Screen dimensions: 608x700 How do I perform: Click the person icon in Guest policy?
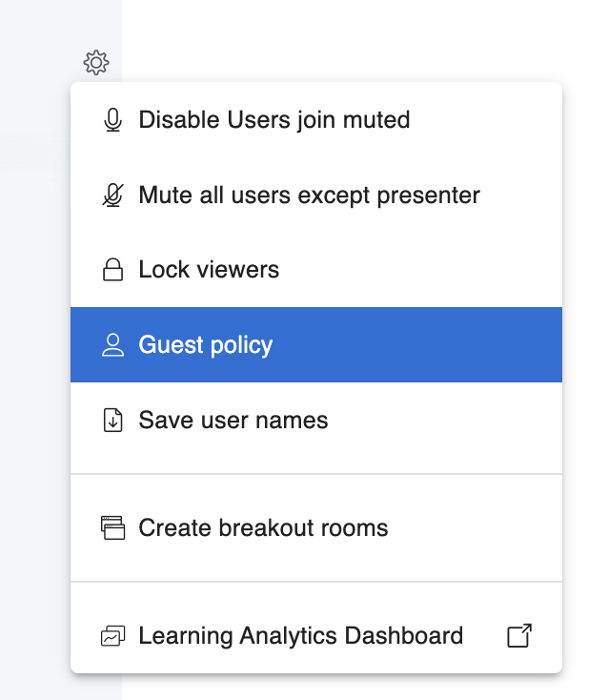(x=112, y=344)
